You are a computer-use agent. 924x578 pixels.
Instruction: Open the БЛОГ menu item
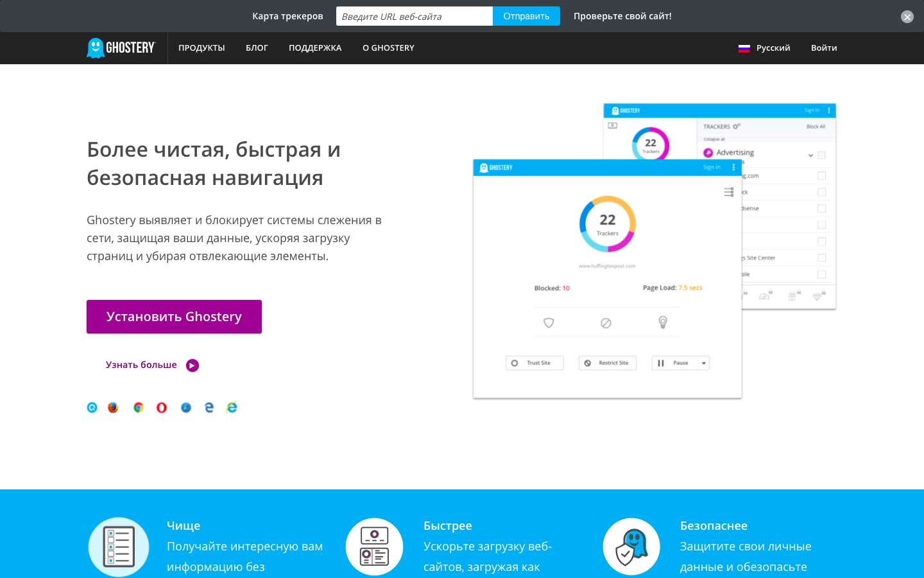(257, 48)
